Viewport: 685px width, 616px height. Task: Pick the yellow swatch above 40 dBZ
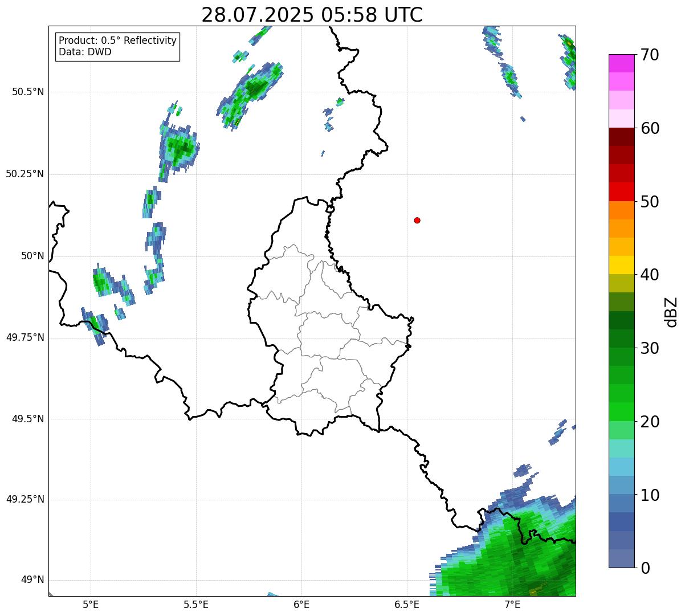[x=621, y=265]
